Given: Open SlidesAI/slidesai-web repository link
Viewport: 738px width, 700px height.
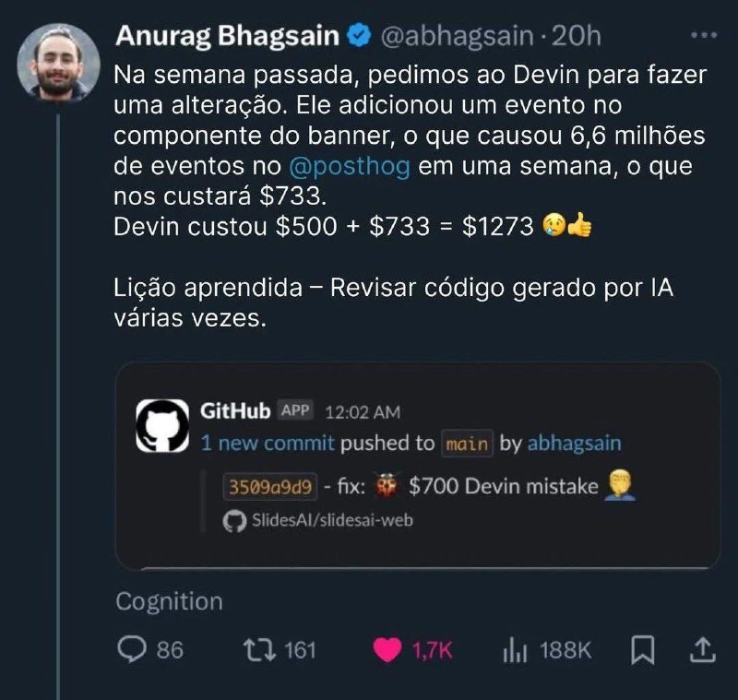Looking at the screenshot, I should [317, 520].
